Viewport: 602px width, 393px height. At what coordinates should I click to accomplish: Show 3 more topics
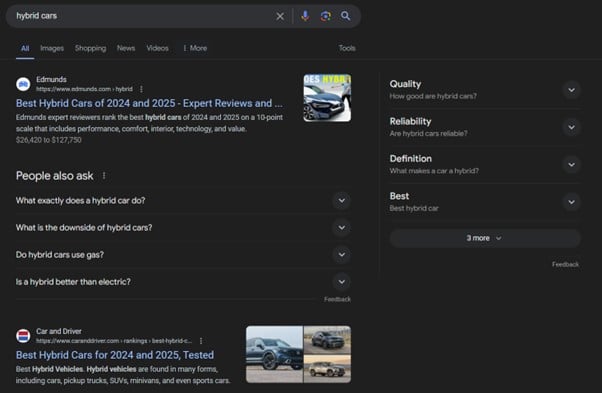coord(485,238)
